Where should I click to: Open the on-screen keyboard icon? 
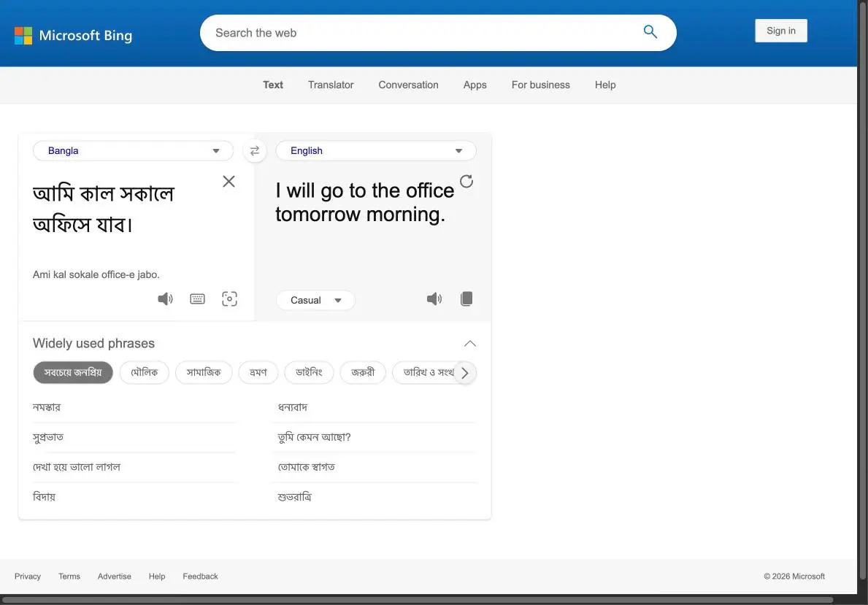click(197, 299)
